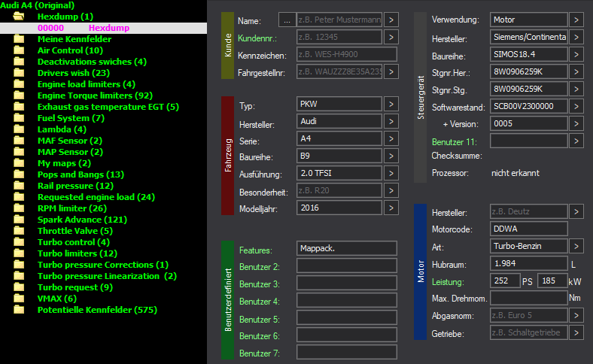Click the Leistung kW field showing 185
This screenshot has height=364, width=593.
pyautogui.click(x=552, y=281)
